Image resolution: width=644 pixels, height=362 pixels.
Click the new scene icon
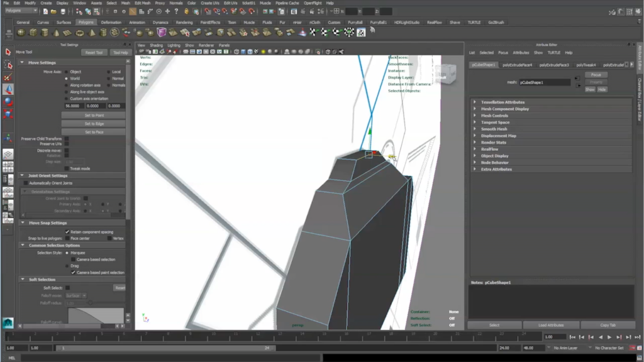pos(45,11)
